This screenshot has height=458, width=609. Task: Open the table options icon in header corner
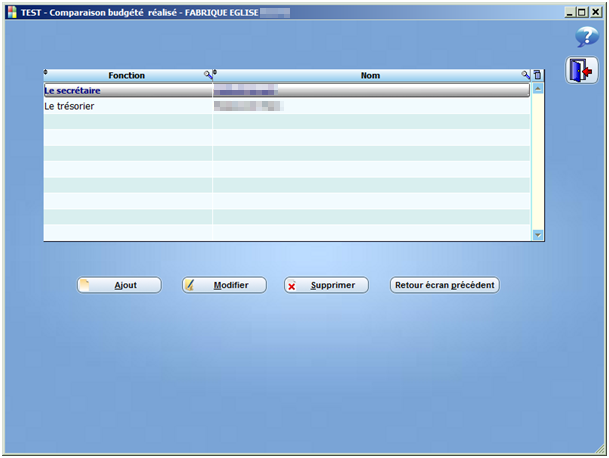[537, 75]
